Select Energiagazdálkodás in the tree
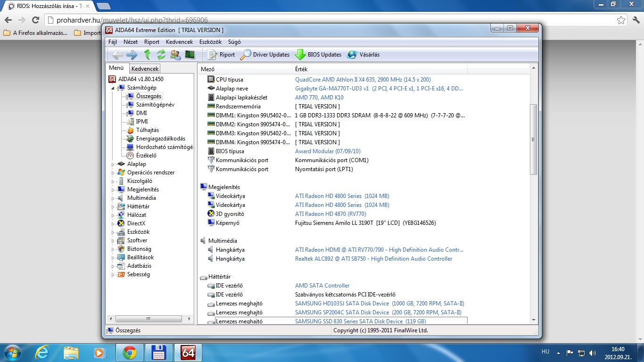Screen dimensions: 644x362 [x=161, y=139]
